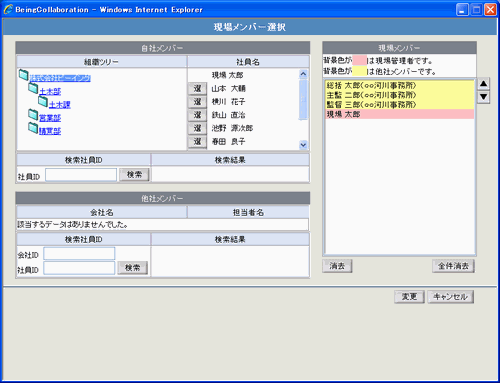Click the 該当するデータはありませんでした message
This screenshot has height=383, width=500.
73,225
